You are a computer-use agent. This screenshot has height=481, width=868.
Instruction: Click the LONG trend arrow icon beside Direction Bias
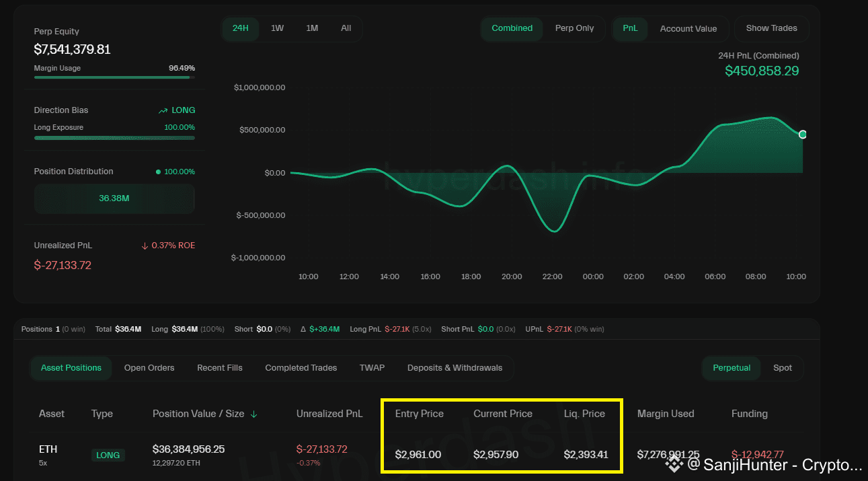[x=163, y=110]
